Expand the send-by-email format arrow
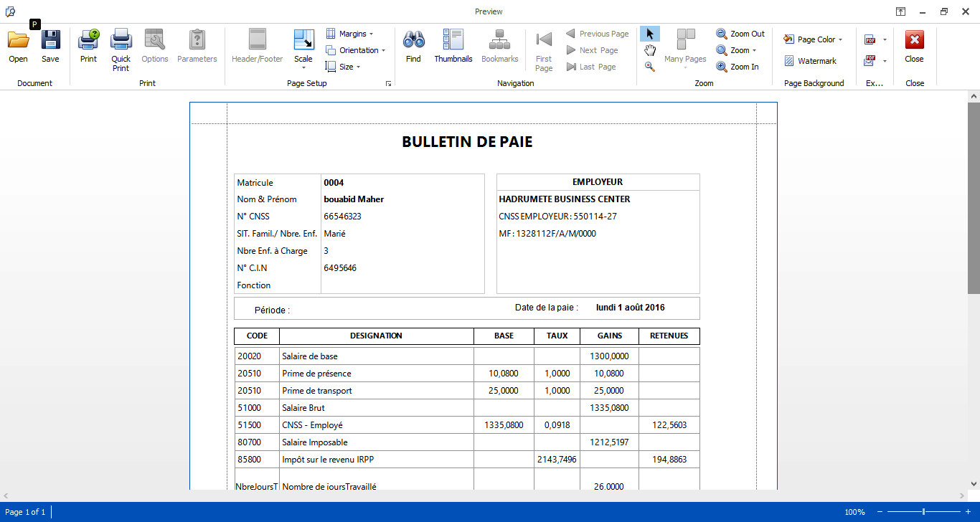The height and width of the screenshot is (522, 980). coord(885,60)
